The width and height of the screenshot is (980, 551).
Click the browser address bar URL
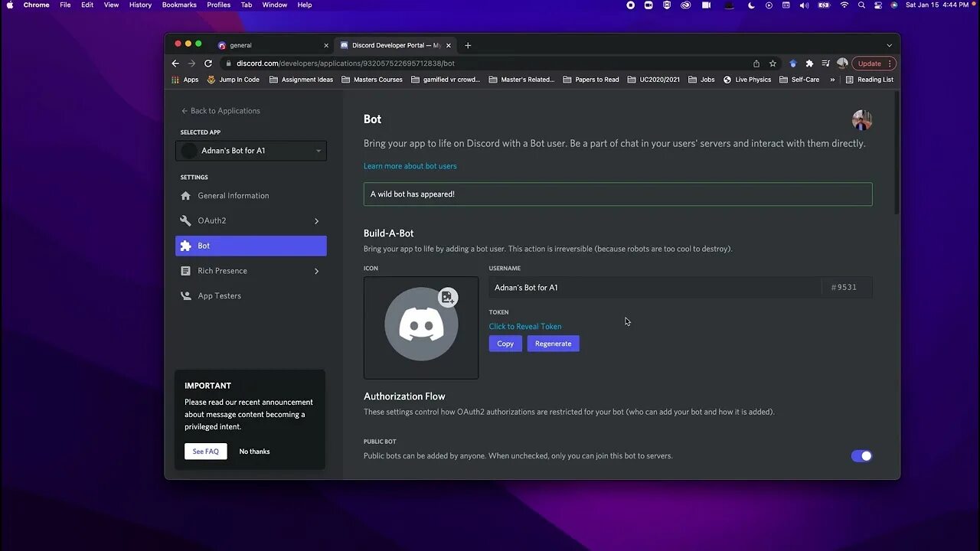pyautogui.click(x=345, y=64)
